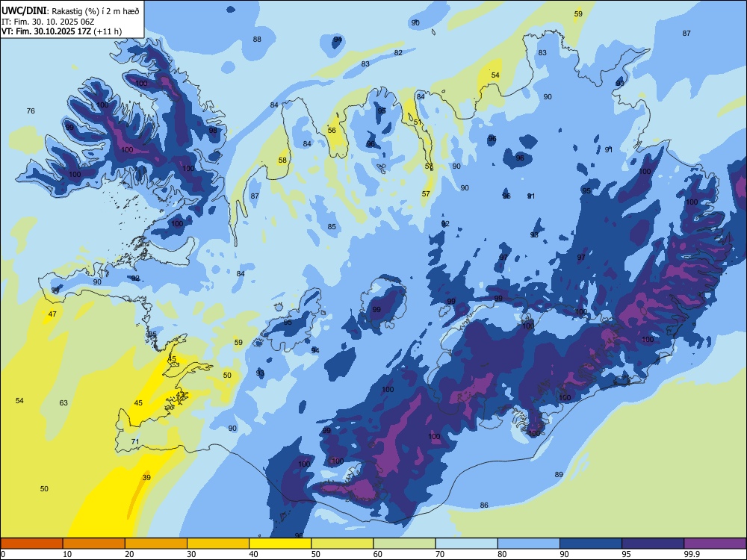Viewport: 747px width, 560px height.
Task: Select the 30–40 amber legend swatch
Action: click(218, 544)
